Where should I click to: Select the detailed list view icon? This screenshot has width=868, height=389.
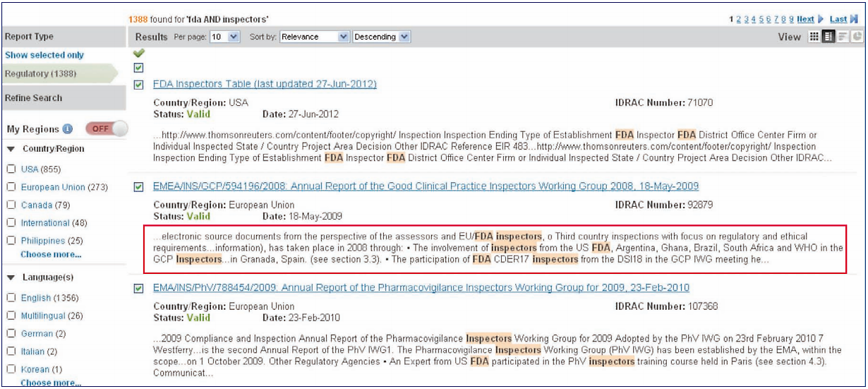pos(830,37)
